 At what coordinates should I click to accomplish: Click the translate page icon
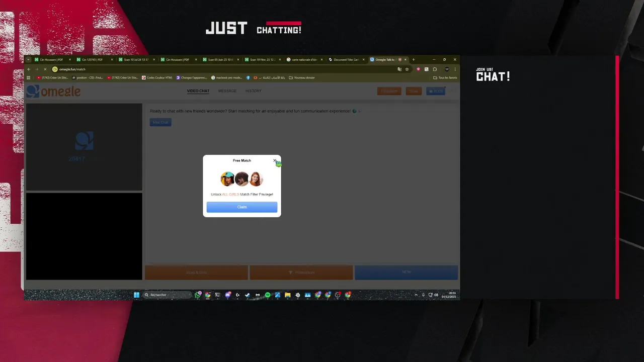click(x=399, y=69)
